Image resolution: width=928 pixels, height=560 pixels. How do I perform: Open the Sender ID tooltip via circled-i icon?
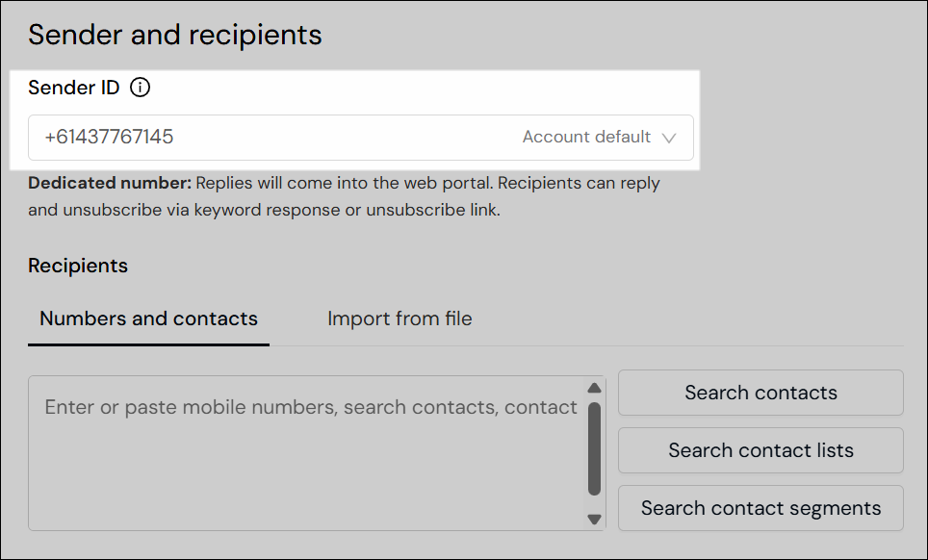click(x=140, y=88)
